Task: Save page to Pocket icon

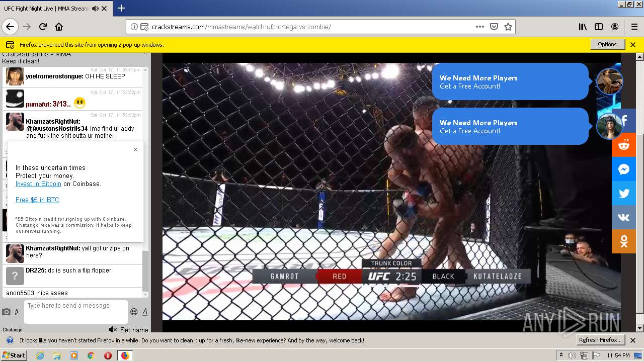Action: (494, 27)
